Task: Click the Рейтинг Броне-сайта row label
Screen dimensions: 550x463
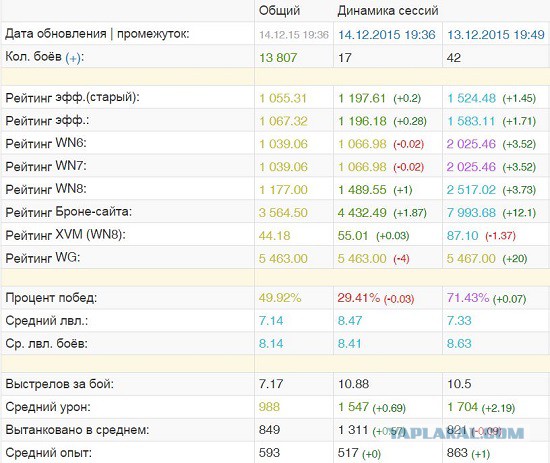Action: coord(69,212)
